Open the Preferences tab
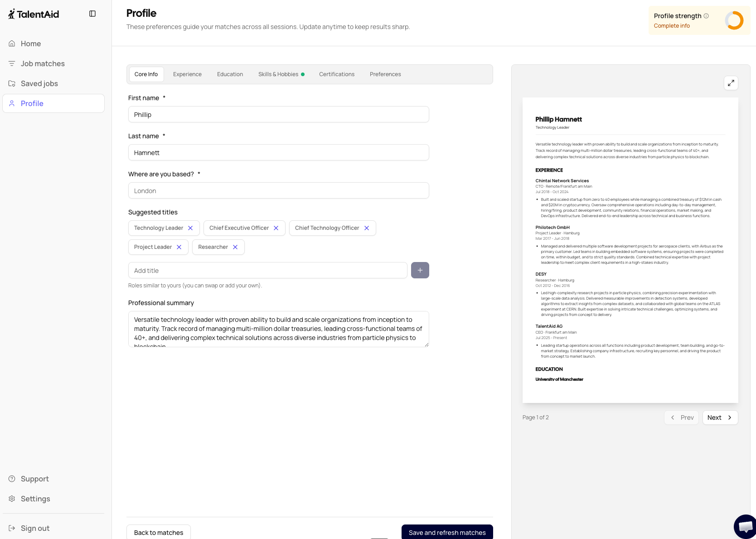This screenshot has width=756, height=539. click(385, 74)
